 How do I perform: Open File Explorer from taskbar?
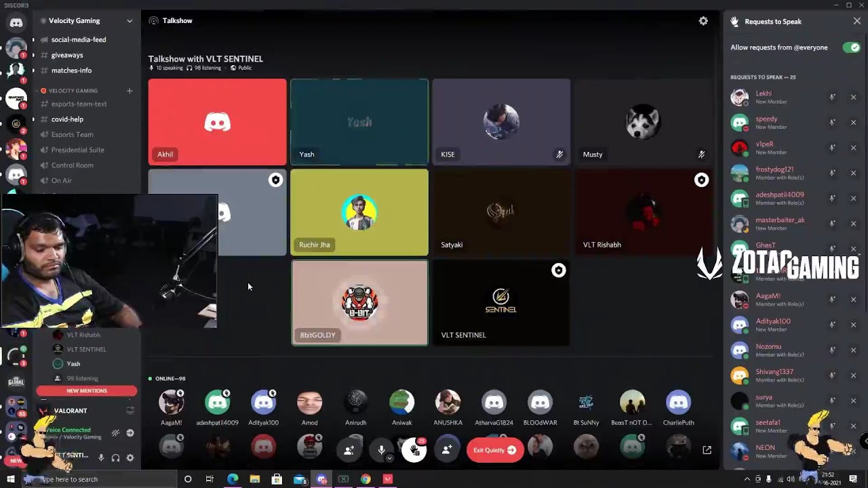point(255,479)
